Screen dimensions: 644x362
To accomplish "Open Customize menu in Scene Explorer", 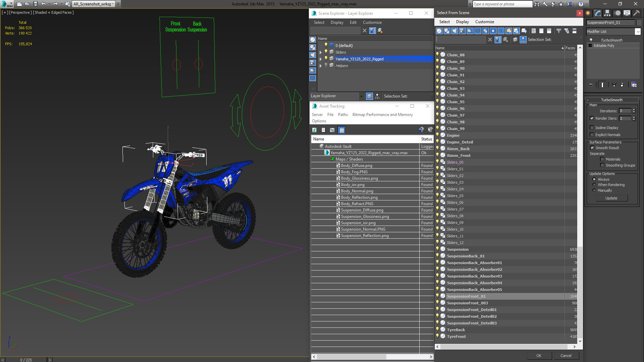I will tap(372, 22).
